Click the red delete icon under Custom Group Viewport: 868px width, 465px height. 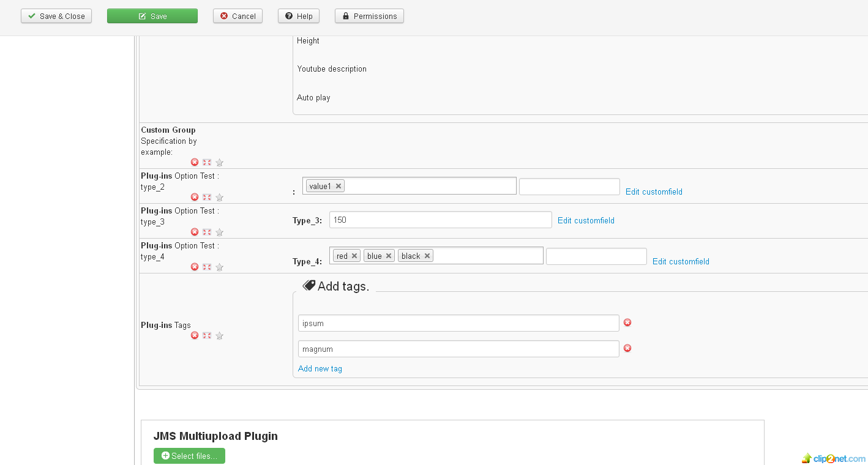(195, 162)
